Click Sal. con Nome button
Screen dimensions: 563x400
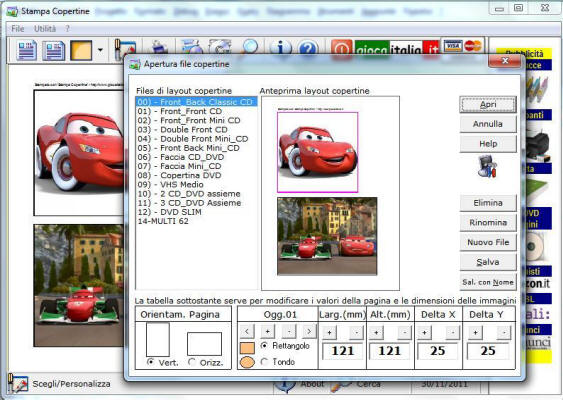click(488, 282)
